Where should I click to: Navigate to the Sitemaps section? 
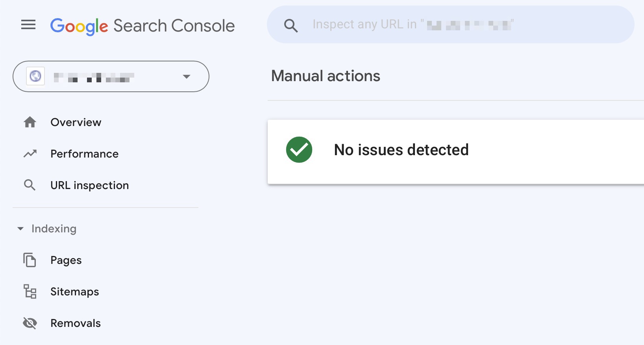coord(74,291)
